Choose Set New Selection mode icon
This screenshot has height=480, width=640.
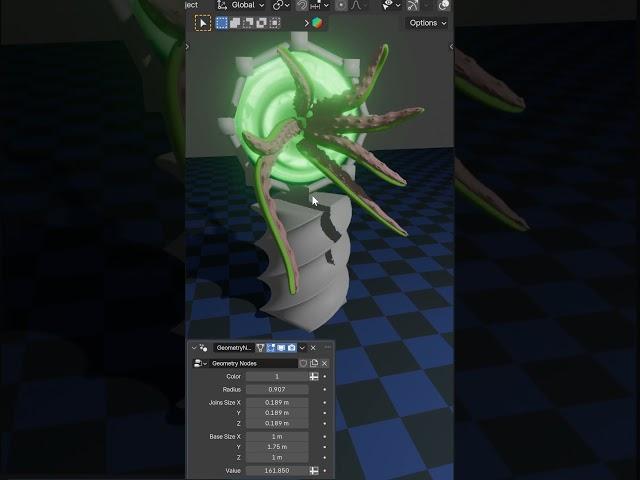coord(222,23)
